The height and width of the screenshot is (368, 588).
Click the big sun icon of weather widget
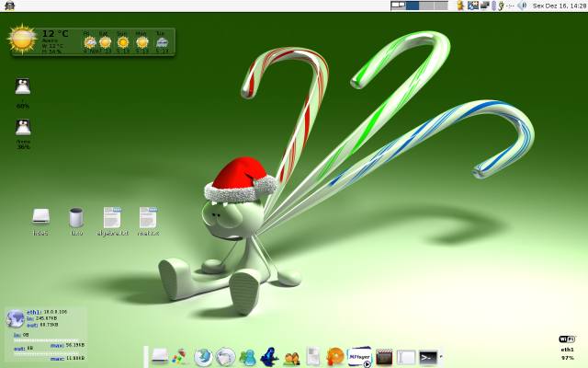point(22,39)
